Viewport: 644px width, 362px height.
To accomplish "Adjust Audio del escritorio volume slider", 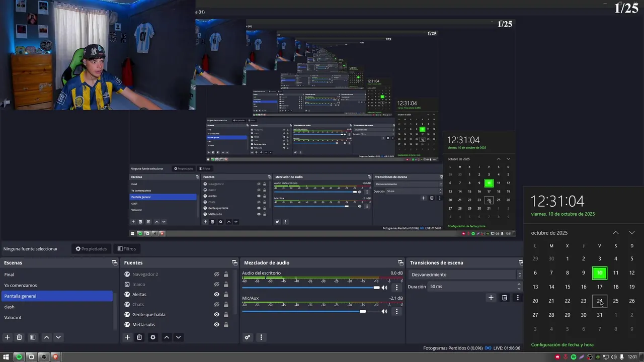I will point(311,288).
